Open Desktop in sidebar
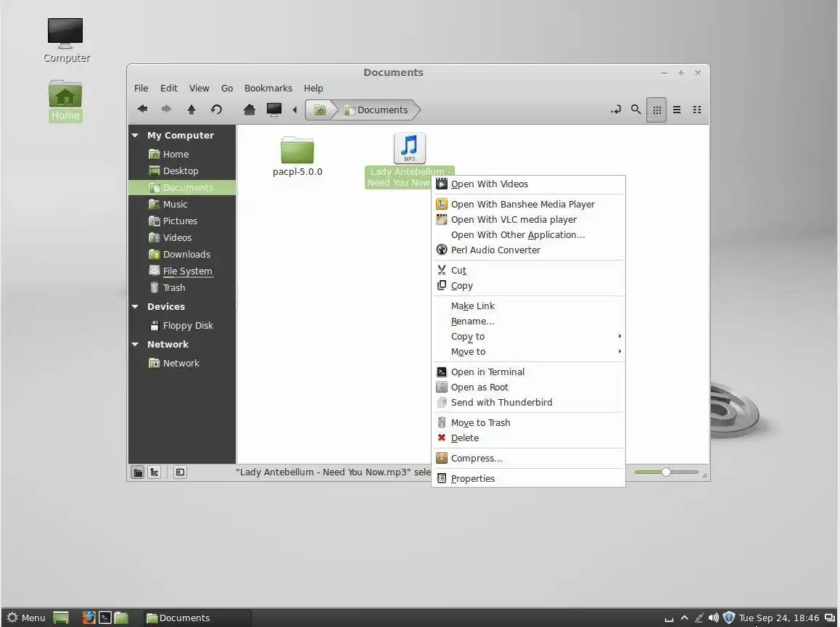 point(182,171)
